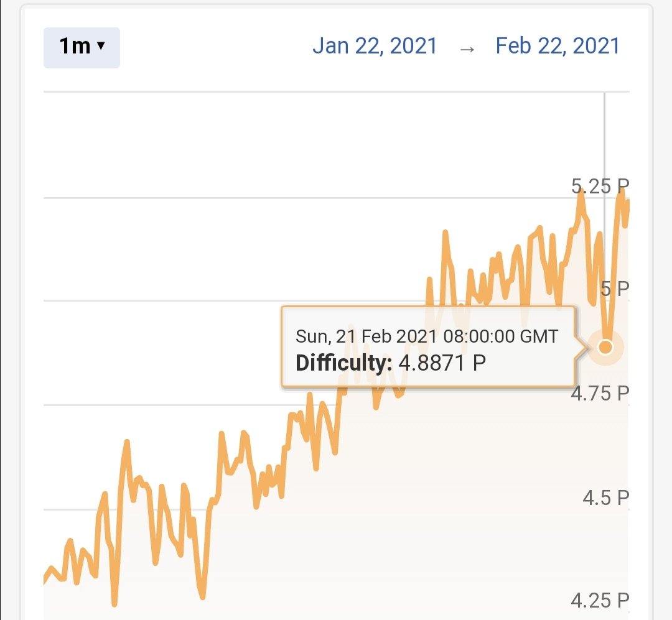Click the tooltip's pointer arrow tip
This screenshot has width=672, height=620.
[x=584, y=347]
